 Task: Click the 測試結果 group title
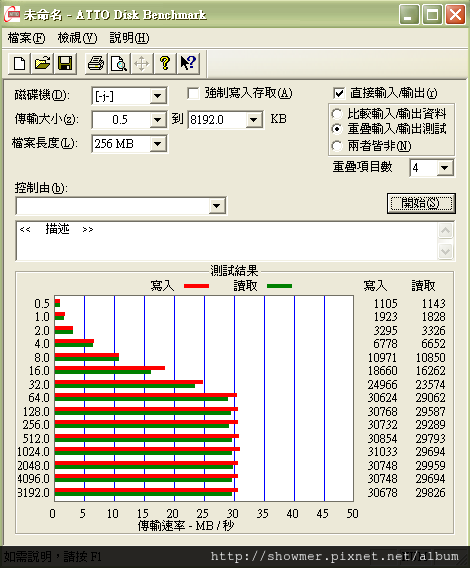coord(234,271)
